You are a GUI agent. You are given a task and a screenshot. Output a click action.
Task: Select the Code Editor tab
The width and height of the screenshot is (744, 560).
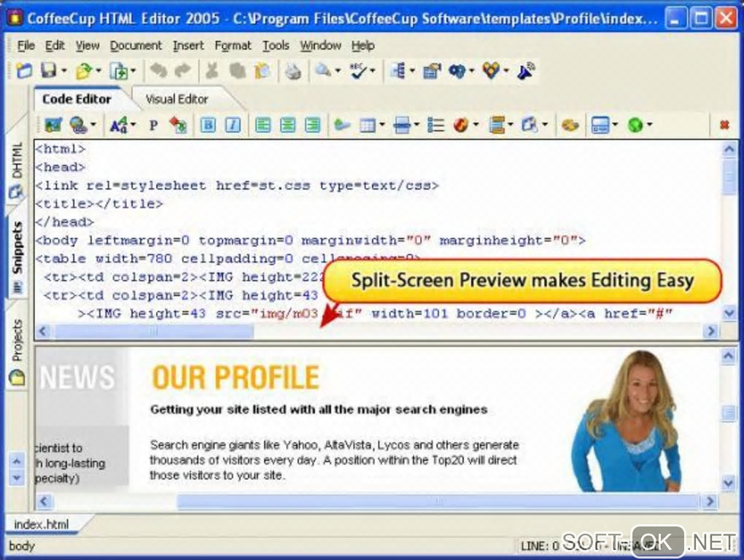pos(77,99)
